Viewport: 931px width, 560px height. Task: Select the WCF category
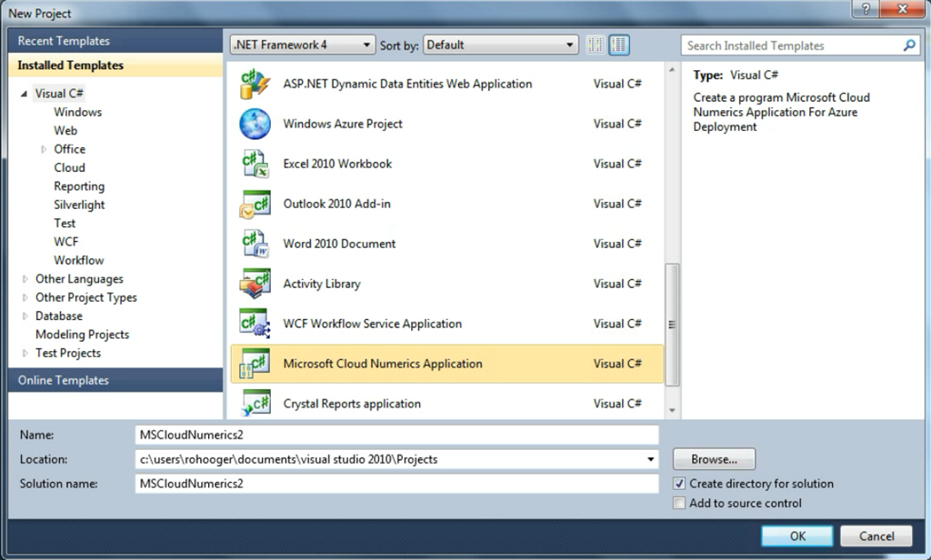pos(65,242)
